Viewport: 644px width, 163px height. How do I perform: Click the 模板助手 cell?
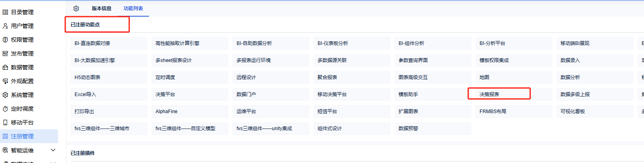[x=433, y=94]
